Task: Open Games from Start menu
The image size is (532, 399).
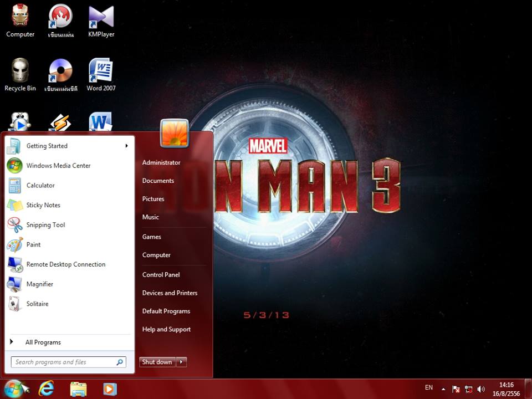Action: coord(152,237)
